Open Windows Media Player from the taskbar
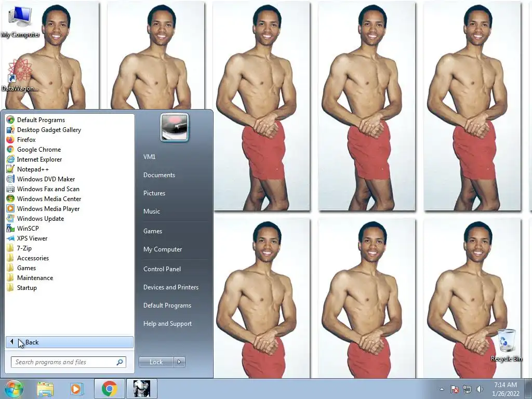This screenshot has width=532, height=399. coord(76,389)
